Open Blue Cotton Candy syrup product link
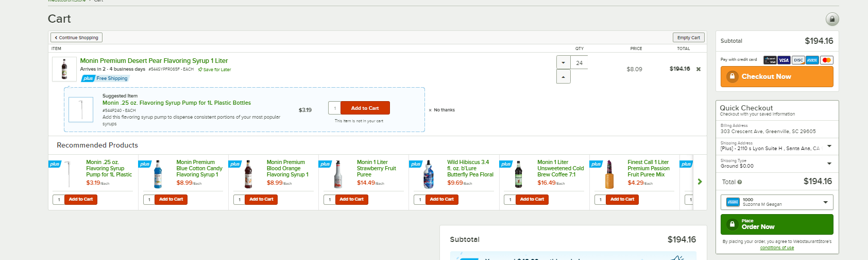Image resolution: width=868 pixels, height=260 pixels. click(x=199, y=168)
